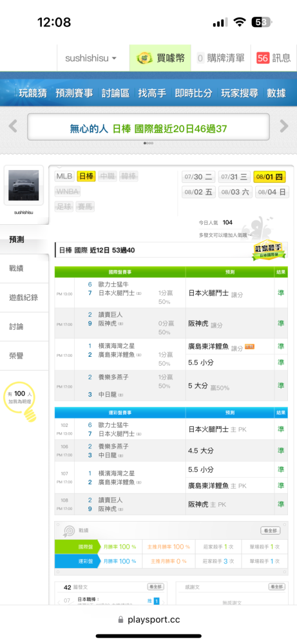Click the 日棒 國際 近12日 53過40 heading
The width and height of the screenshot is (297, 644).
click(97, 250)
